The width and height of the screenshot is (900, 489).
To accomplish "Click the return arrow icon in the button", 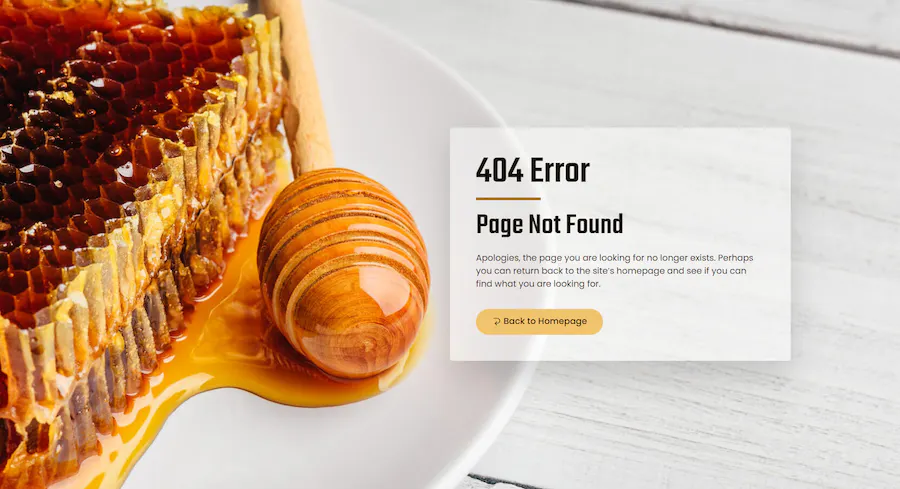I will pos(496,322).
